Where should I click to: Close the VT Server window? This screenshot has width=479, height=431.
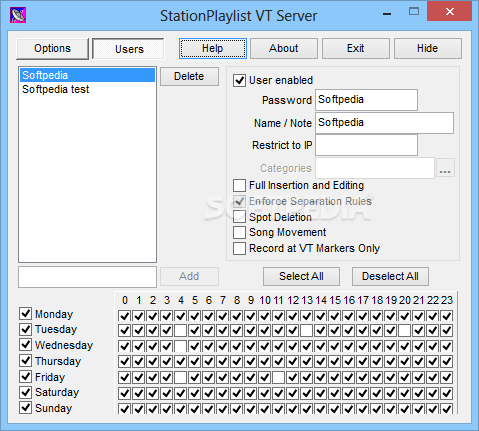coord(449,12)
